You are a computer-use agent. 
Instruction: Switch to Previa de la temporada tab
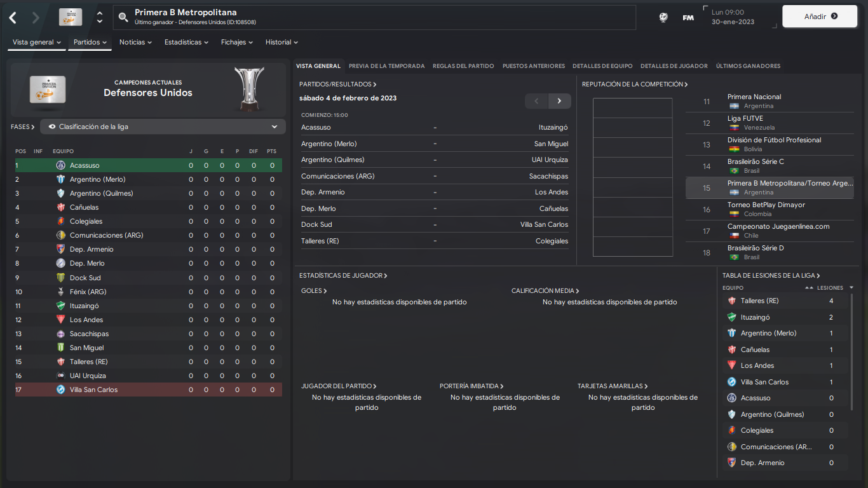(386, 66)
